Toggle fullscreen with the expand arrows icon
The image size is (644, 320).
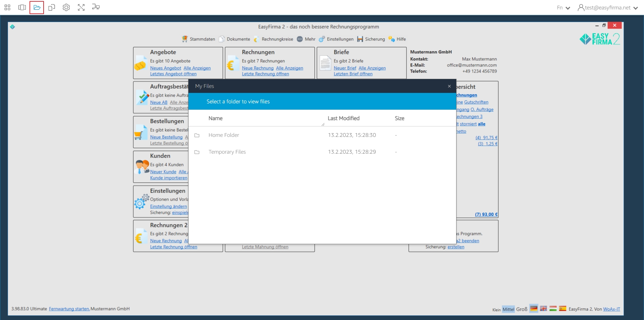click(81, 7)
